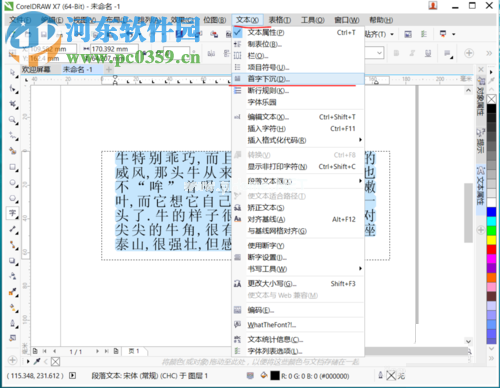Go to the last page button
This screenshot has width=500, height=388.
[x=107, y=351]
